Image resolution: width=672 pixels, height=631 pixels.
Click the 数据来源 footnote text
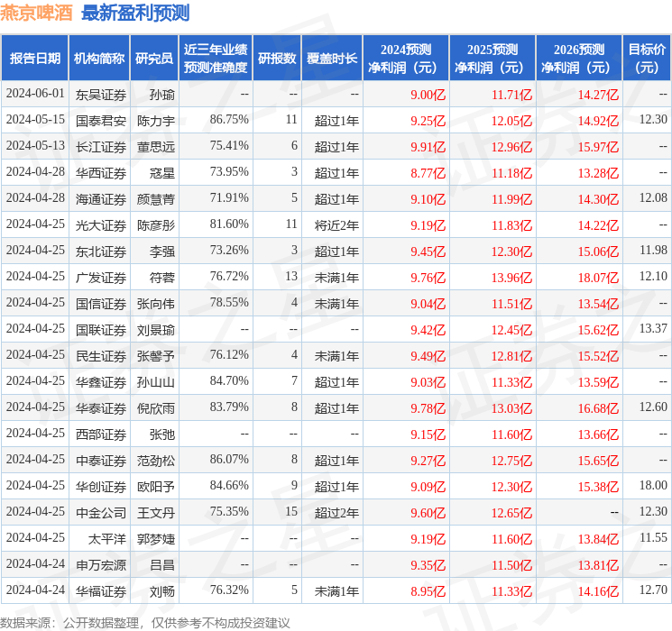[145, 622]
